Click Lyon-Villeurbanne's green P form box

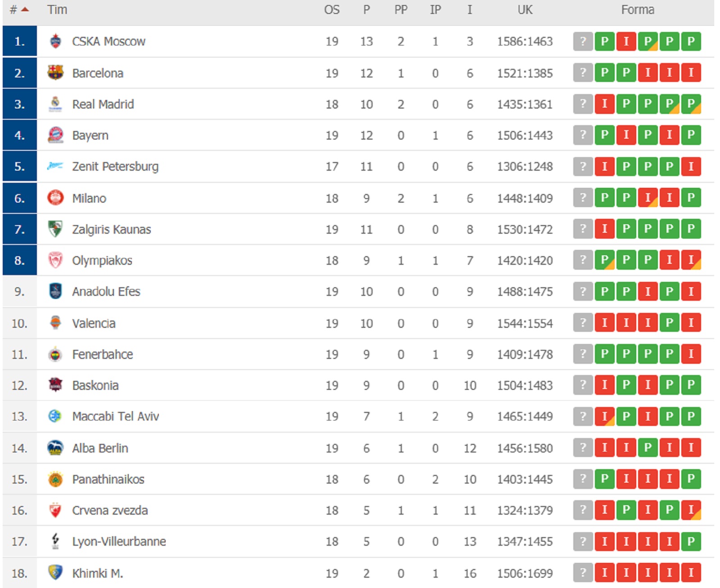tap(691, 541)
